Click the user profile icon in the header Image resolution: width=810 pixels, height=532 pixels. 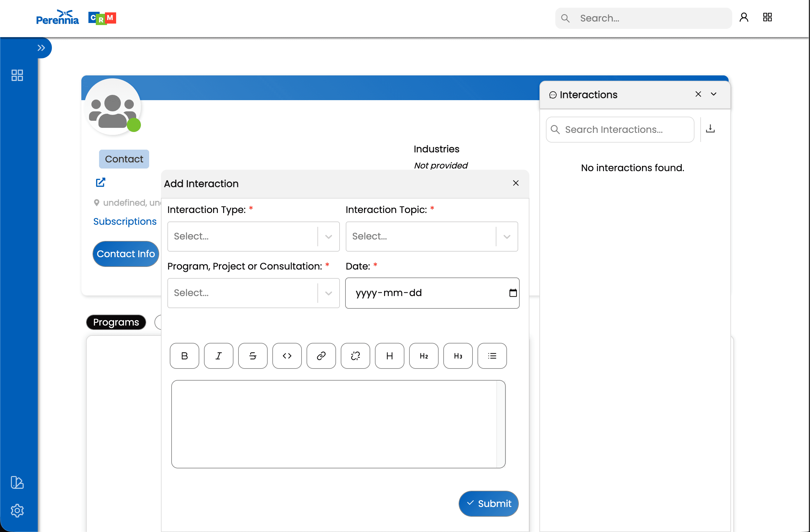point(744,17)
